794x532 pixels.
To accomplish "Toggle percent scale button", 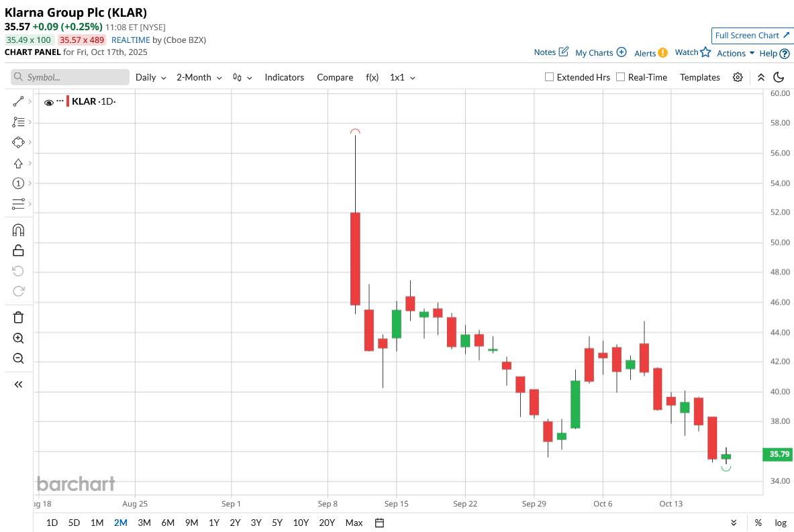I will coord(758,523).
